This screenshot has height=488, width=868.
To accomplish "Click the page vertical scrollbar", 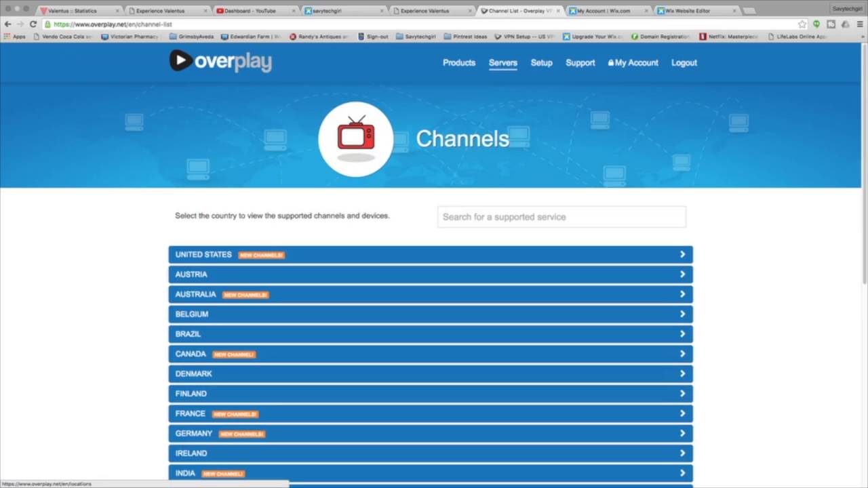I will (864, 163).
